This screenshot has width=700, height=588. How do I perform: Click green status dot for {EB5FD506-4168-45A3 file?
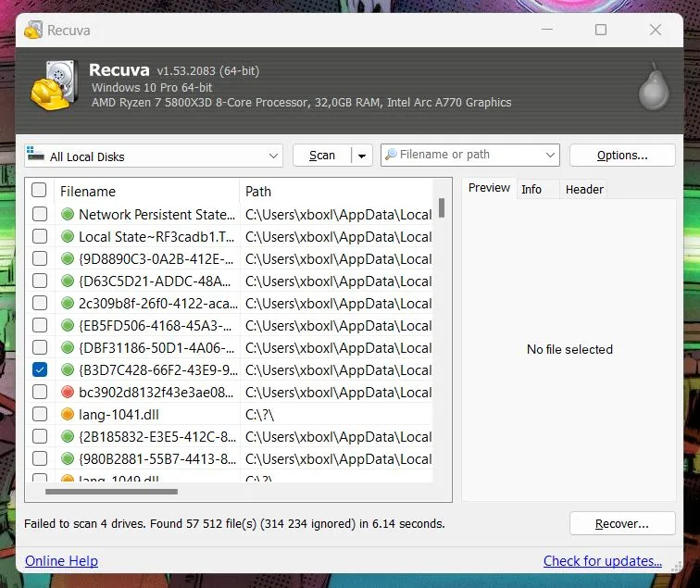pos(68,325)
